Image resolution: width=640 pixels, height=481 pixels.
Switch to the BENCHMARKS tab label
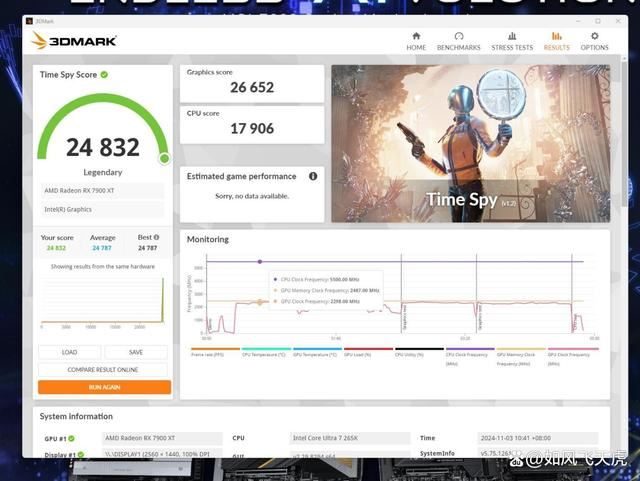(x=459, y=47)
